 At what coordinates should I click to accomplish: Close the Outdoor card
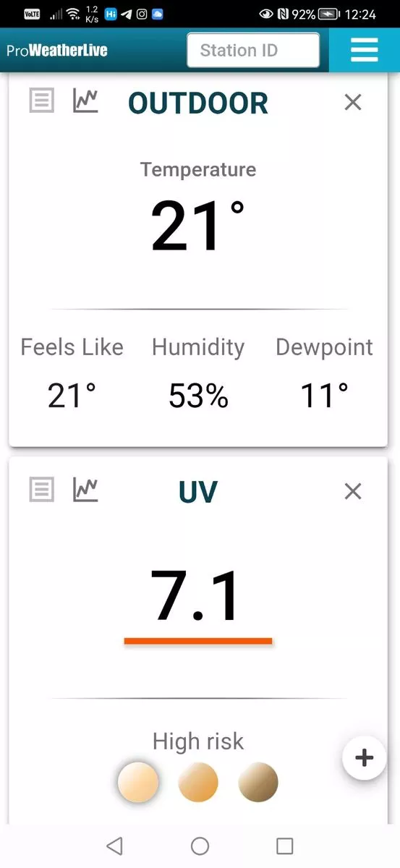pos(352,103)
